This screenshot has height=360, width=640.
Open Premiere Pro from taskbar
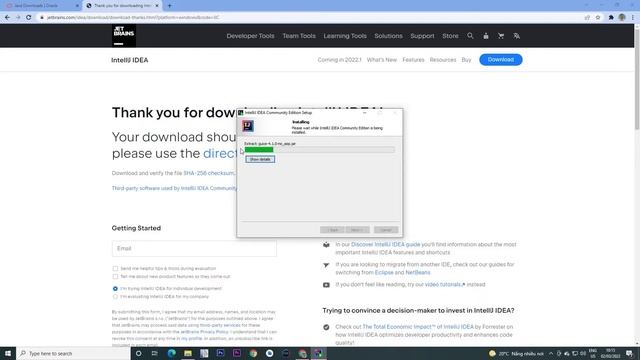pos(237,353)
